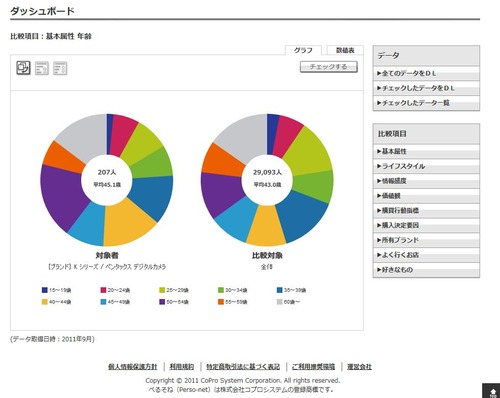Viewport: 500px width, 398px height.
Task: Click the 50~54歳 legend swatch
Action: click(162, 302)
